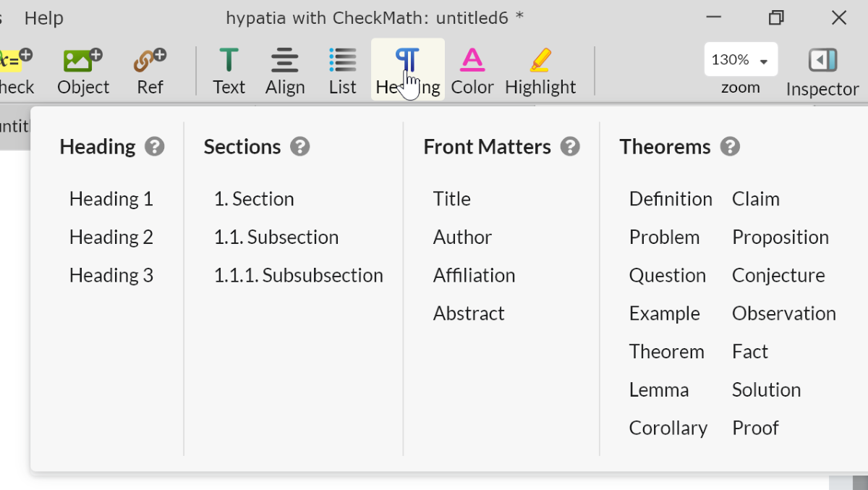868x490 pixels.
Task: Open the Help menu
Action: [43, 18]
